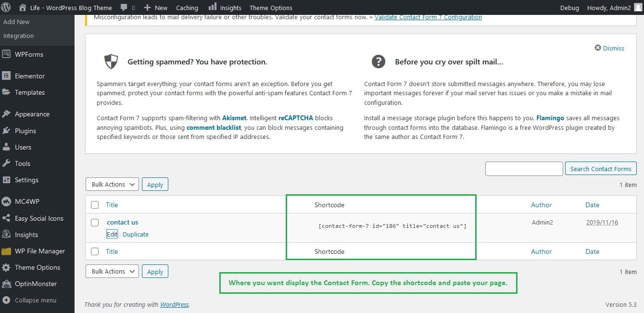
Task: Open Validate Contact Form 7 Configuration link
Action: 428,17
